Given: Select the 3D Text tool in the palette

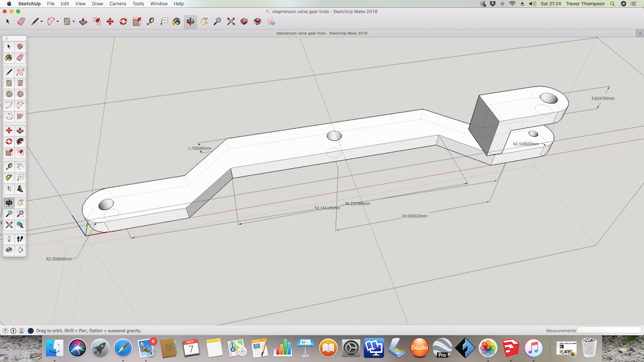Looking at the screenshot, I should click(x=20, y=188).
